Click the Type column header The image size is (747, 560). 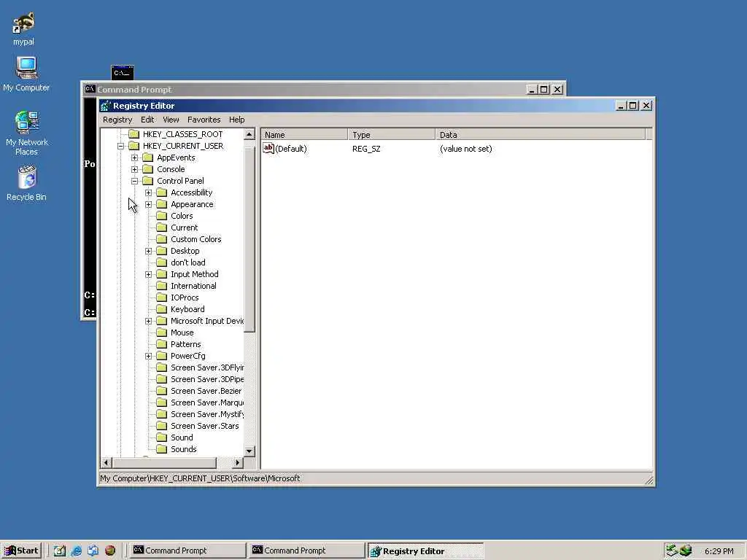[392, 135]
